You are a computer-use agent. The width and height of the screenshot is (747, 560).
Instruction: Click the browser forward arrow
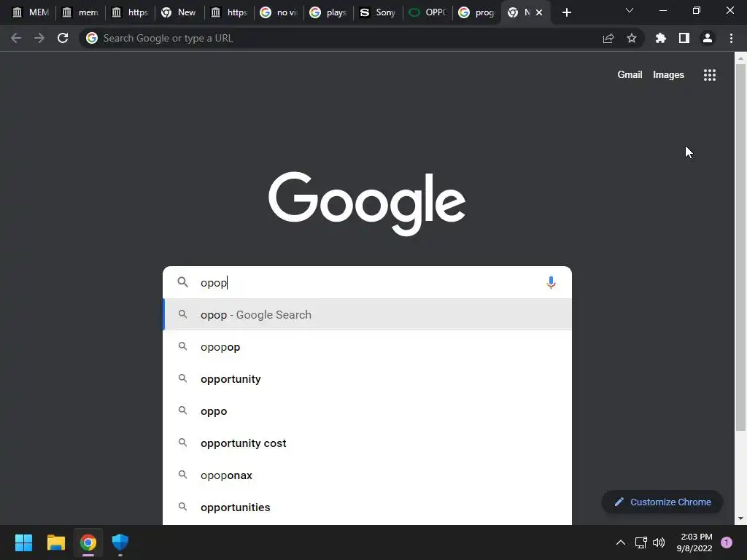point(39,38)
